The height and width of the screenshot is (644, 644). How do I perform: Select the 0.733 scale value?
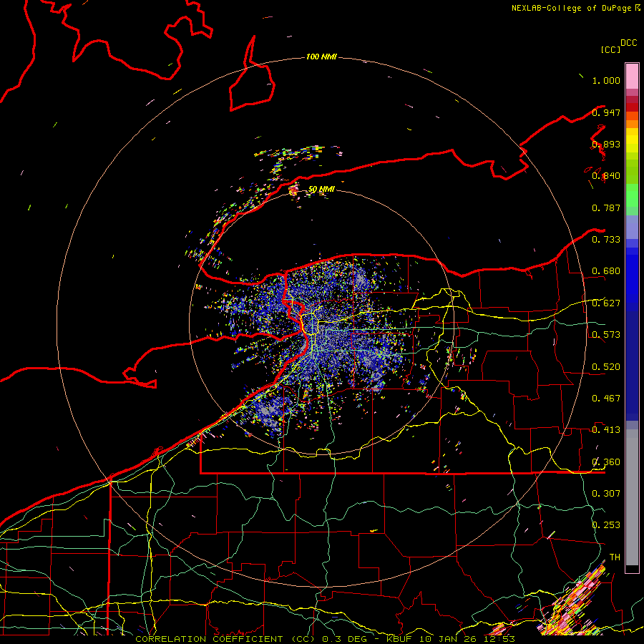[x=606, y=240]
